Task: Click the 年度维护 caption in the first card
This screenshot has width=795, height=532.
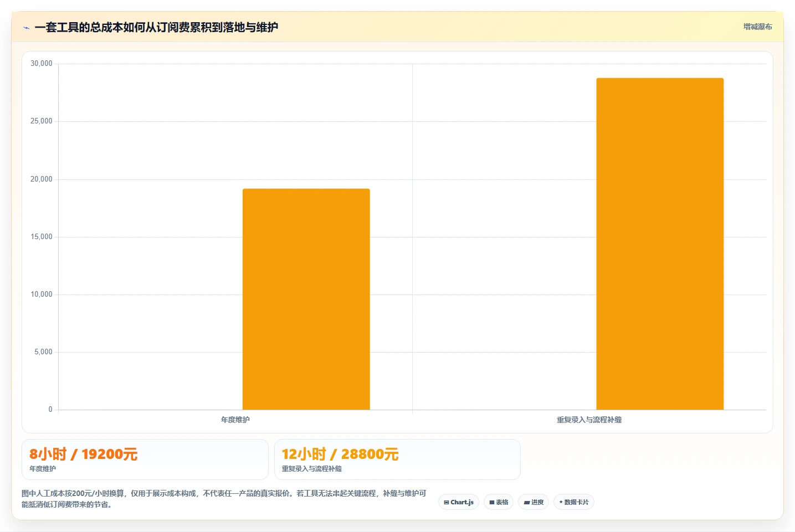Action: [x=43, y=468]
